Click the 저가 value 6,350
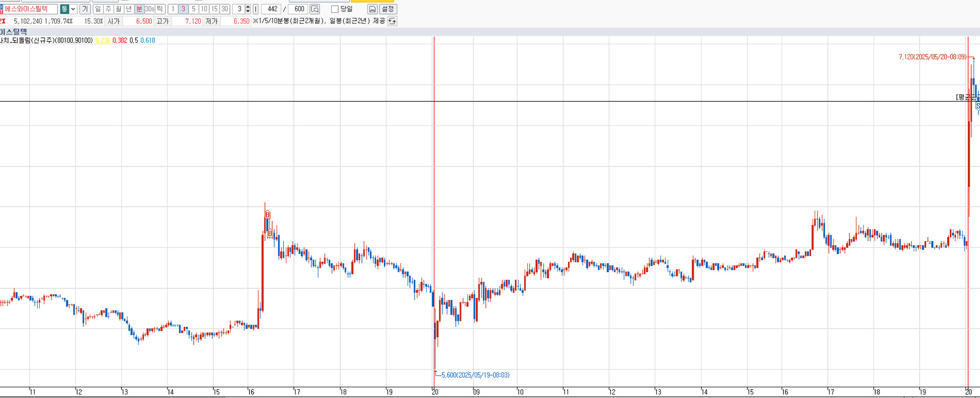Image resolution: width=980 pixels, height=398 pixels. (241, 21)
